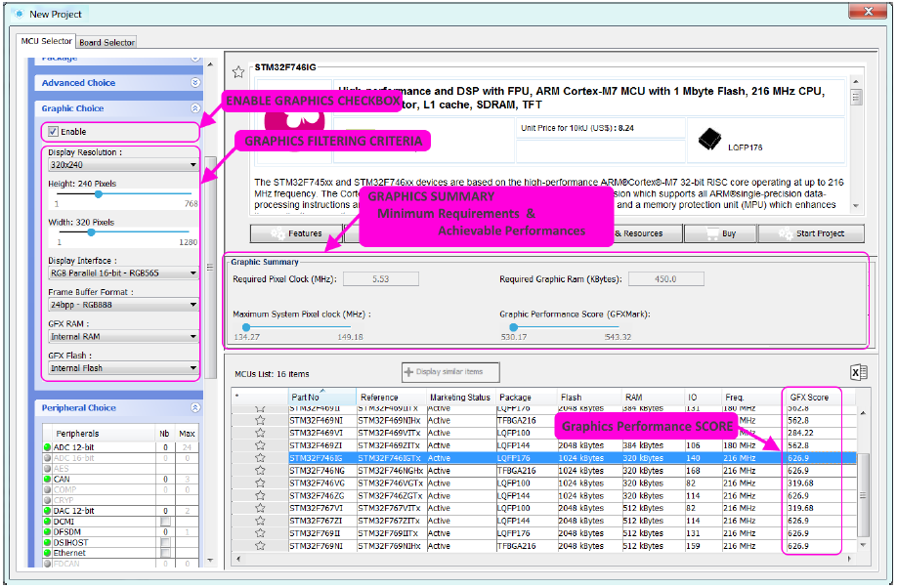Image resolution: width=897 pixels, height=588 pixels.
Task: Open the GFX Flash dropdown
Action: (x=123, y=368)
